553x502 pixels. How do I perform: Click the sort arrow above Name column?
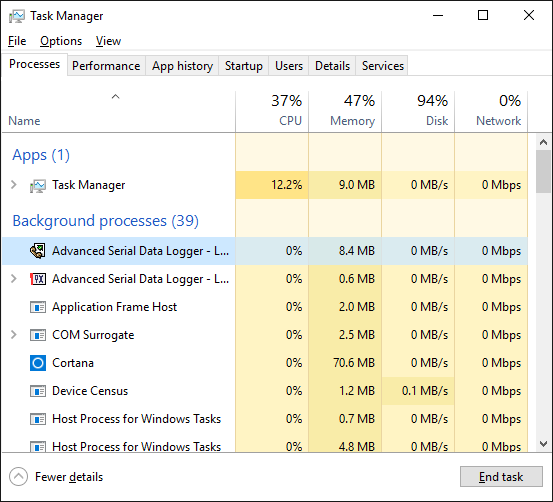(x=115, y=96)
